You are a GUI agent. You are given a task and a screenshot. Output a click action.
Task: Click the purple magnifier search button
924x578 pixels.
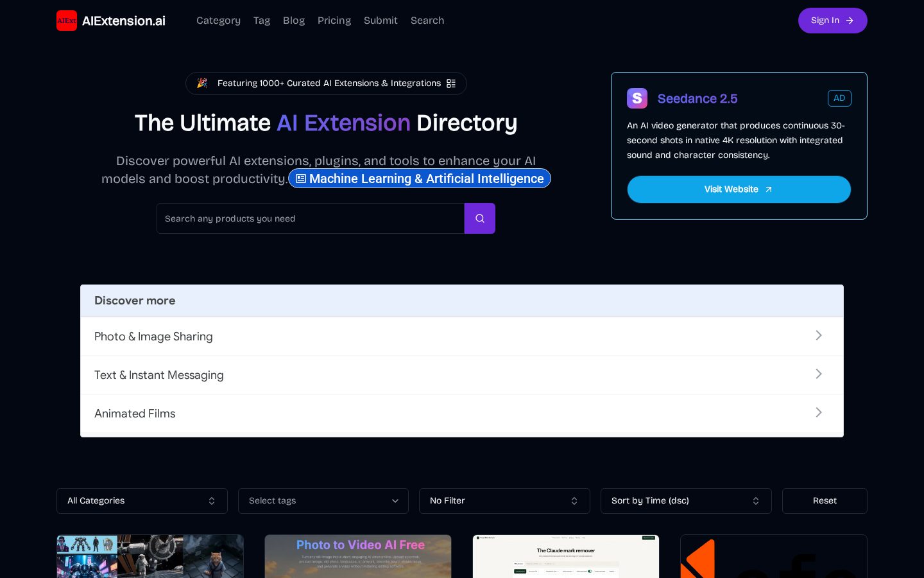coord(480,218)
